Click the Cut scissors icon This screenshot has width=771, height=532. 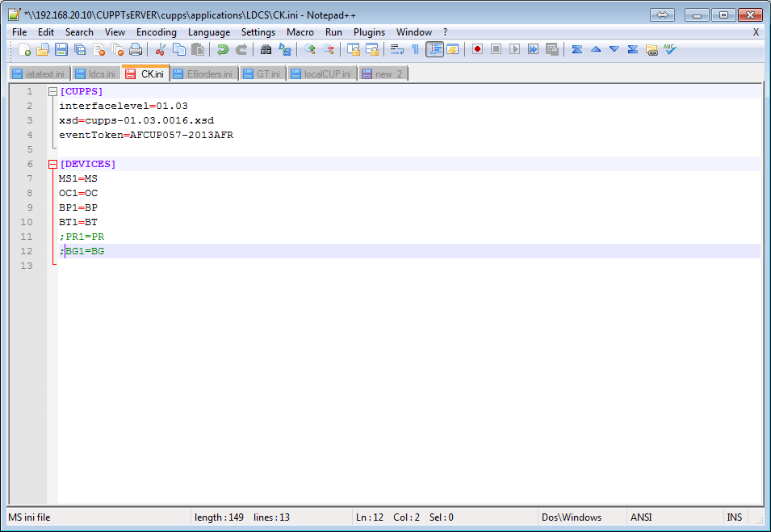click(161, 49)
